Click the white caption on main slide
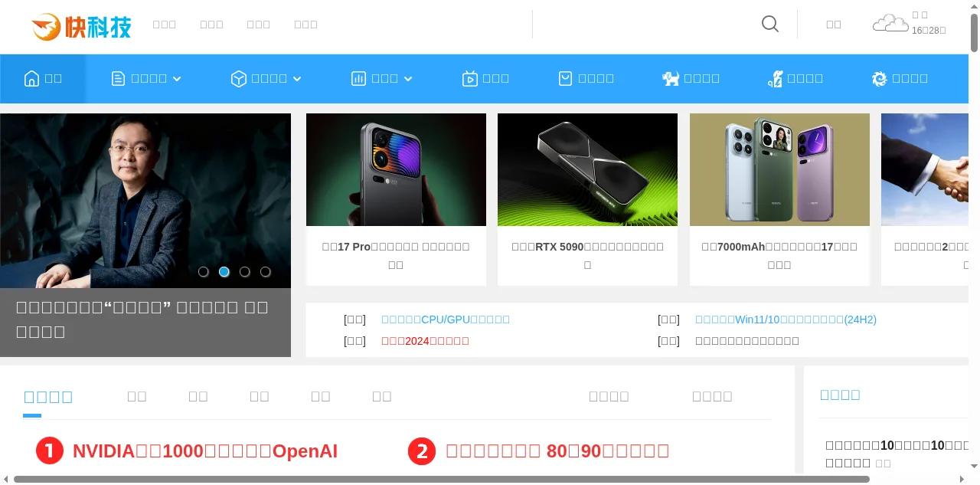980x485 pixels. coord(142,320)
